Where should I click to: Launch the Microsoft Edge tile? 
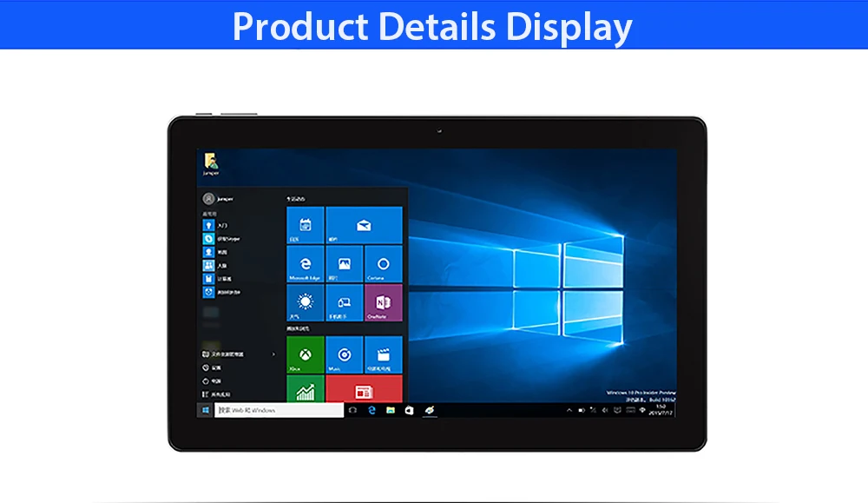point(305,264)
